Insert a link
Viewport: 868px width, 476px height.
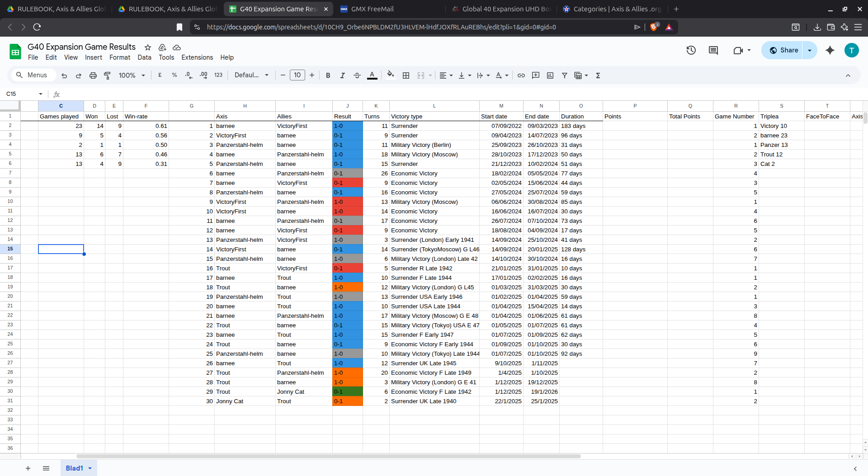[521, 75]
